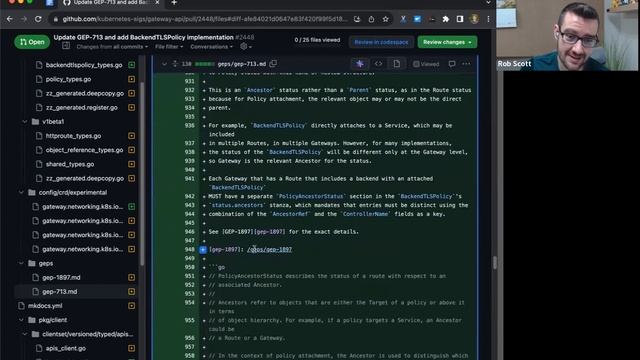The height and width of the screenshot is (360, 640).
Task: Click the share page icon in address bar
Action: click(x=371, y=19)
